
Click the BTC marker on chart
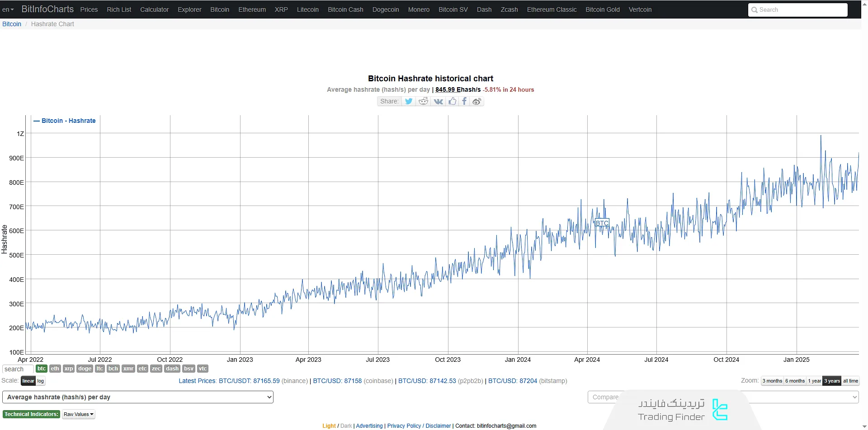(602, 223)
